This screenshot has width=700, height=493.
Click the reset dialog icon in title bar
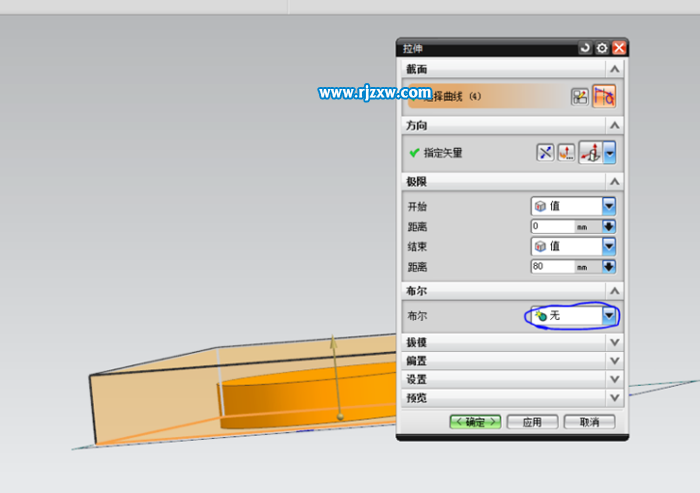point(584,48)
